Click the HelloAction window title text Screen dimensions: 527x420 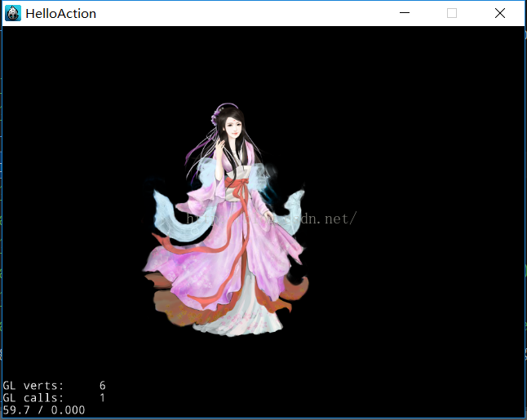click(61, 14)
